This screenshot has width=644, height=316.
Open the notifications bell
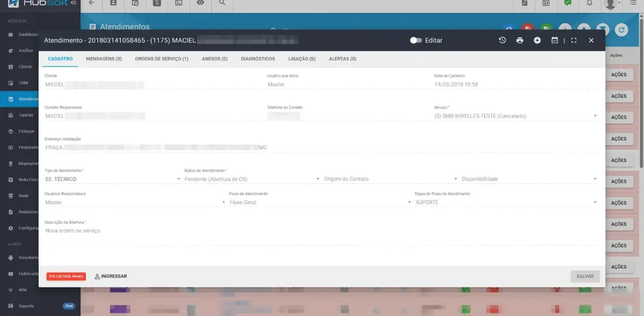coord(589,3)
